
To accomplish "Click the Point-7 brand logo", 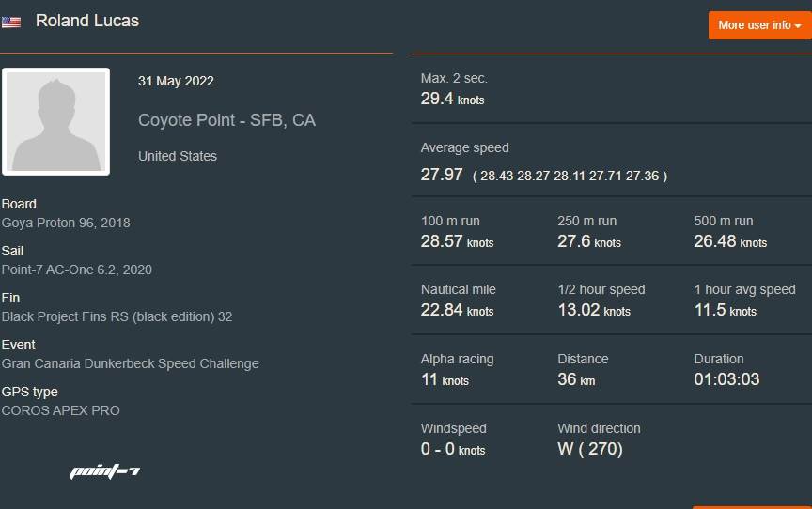I will point(104,470).
